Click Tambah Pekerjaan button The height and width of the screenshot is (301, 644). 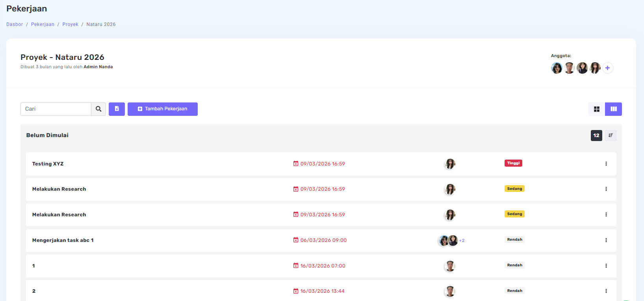[x=162, y=109]
